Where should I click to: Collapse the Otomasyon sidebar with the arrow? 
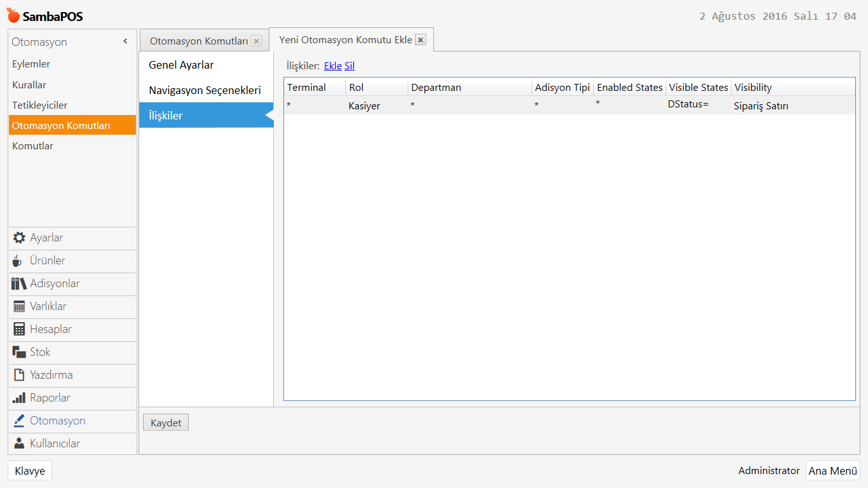point(125,41)
